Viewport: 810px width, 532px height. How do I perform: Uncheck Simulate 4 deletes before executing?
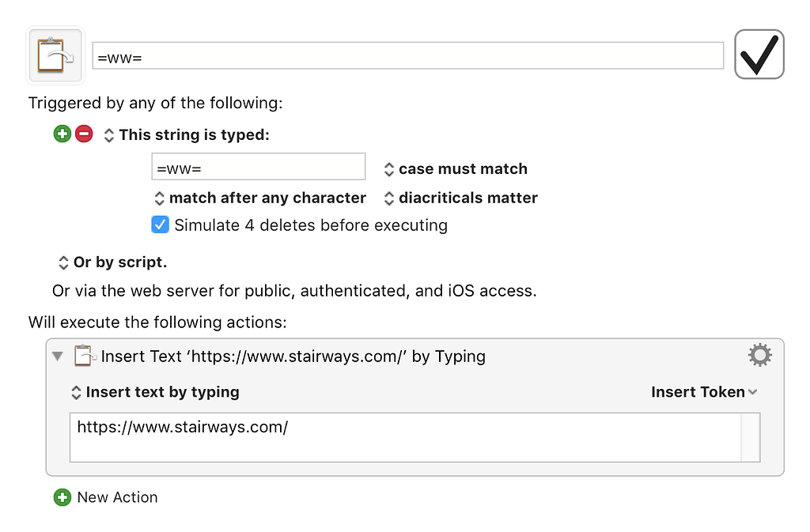coord(161,225)
